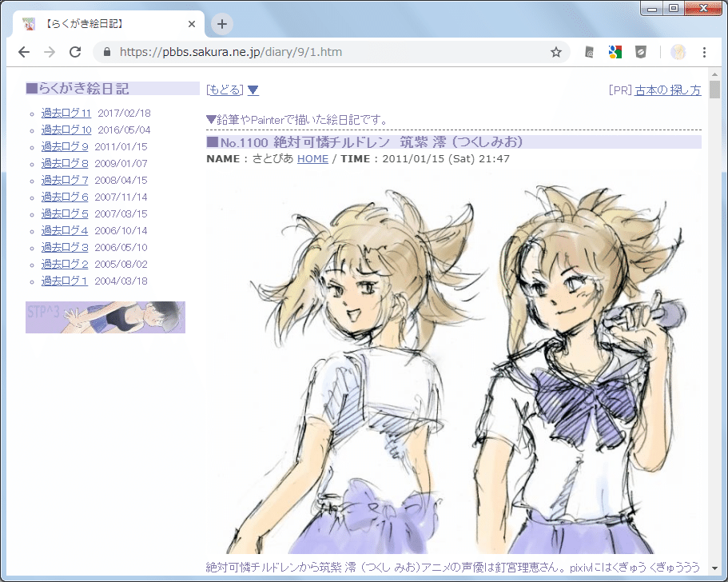The width and height of the screenshot is (728, 582).
Task: Reload the current page
Action: [75, 52]
